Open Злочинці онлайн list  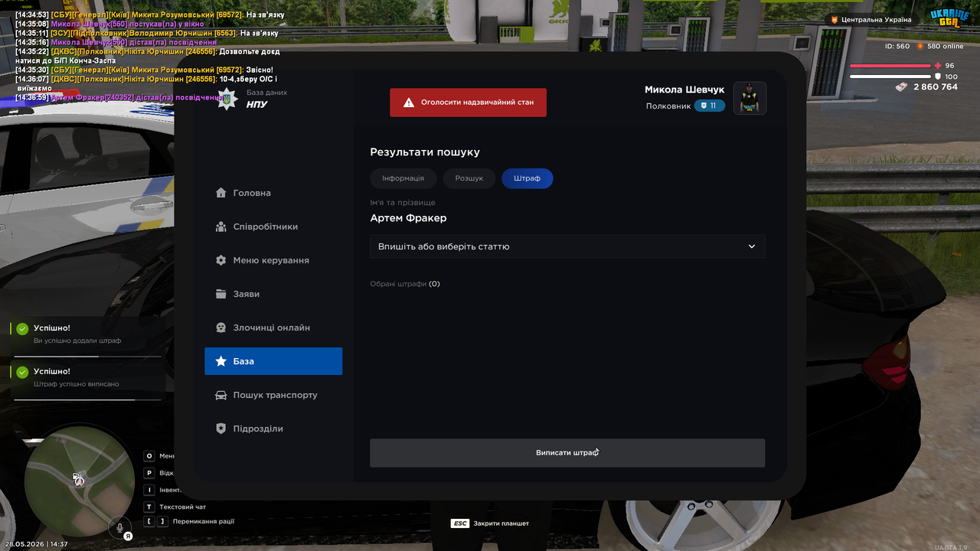pyautogui.click(x=273, y=328)
